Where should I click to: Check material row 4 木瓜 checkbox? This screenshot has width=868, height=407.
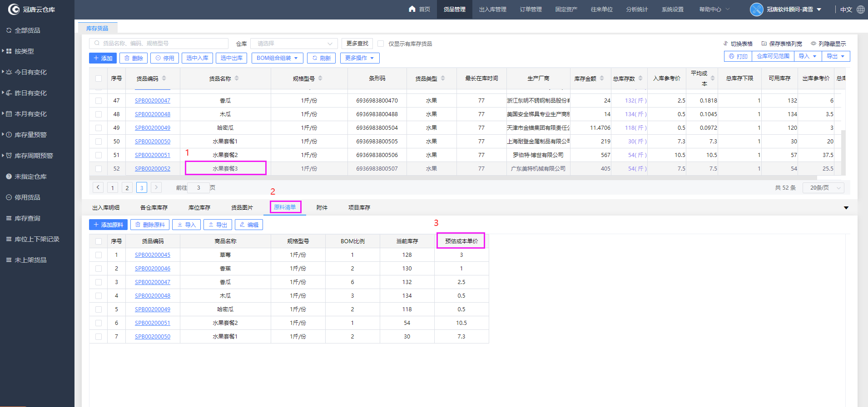99,296
